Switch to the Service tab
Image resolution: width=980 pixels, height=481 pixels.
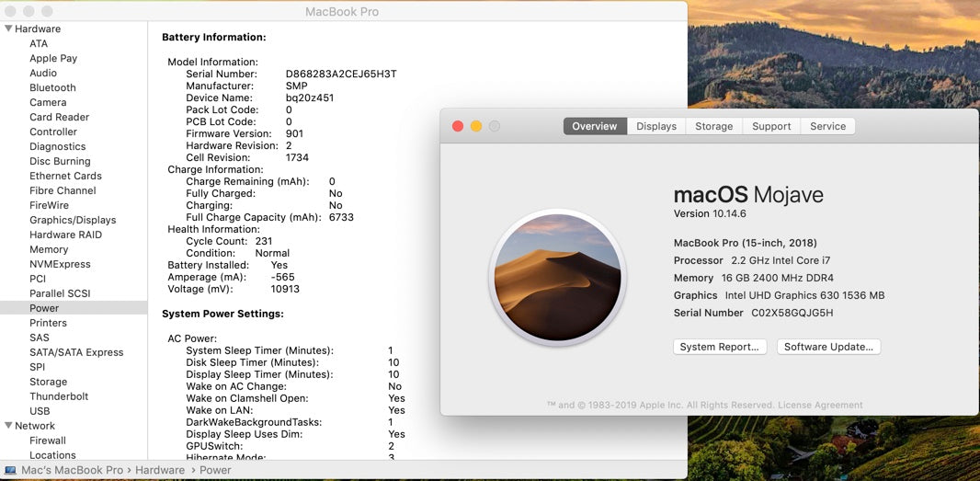tap(827, 126)
